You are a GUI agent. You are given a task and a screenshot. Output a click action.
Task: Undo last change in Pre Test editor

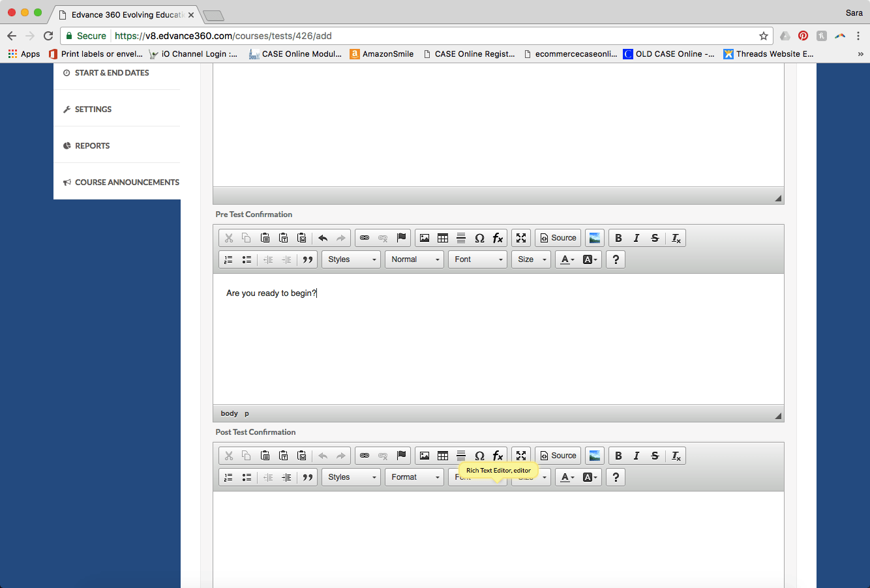323,238
